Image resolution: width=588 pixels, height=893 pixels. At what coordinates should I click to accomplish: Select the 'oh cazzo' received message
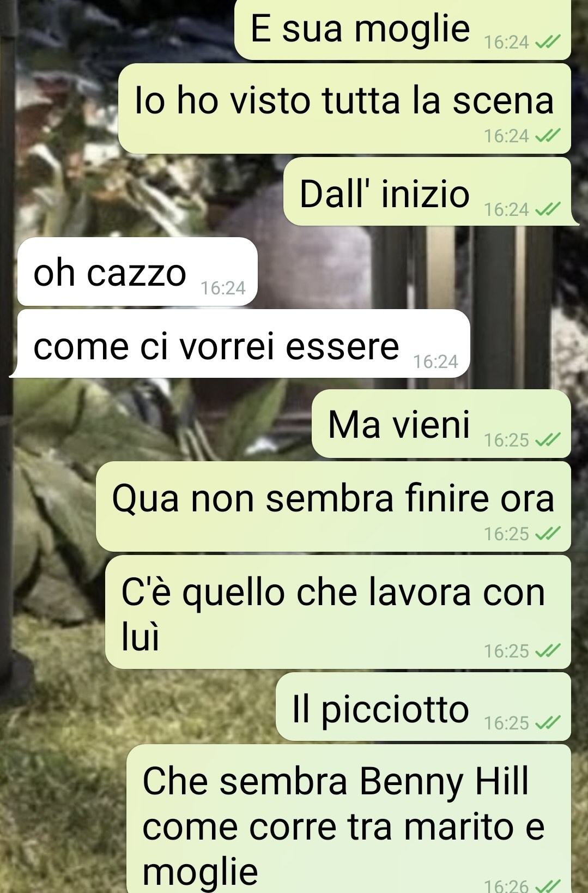pyautogui.click(x=137, y=271)
